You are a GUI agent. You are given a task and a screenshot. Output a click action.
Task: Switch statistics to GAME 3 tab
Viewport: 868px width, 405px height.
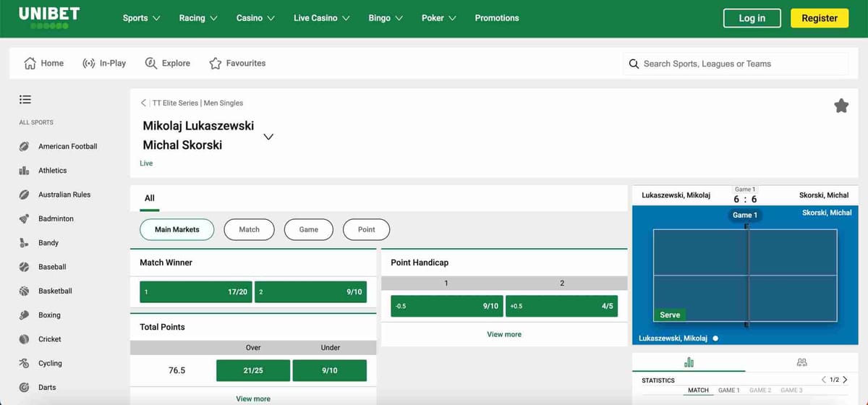tap(791, 391)
